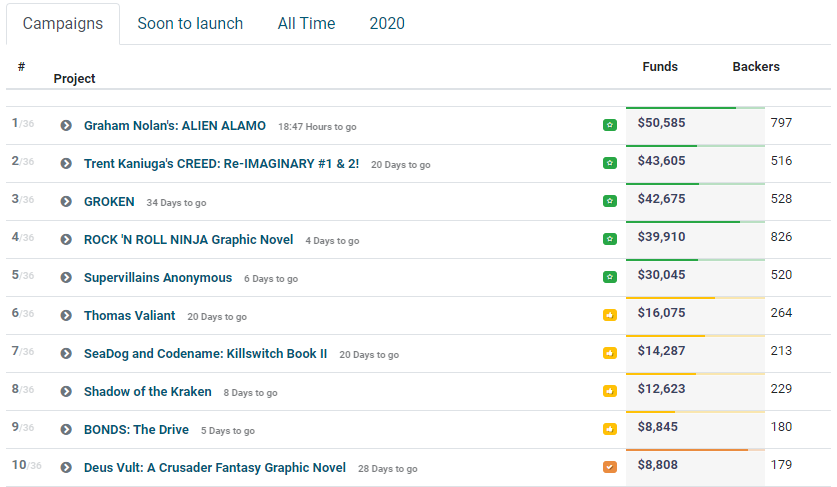Image resolution: width=837 pixels, height=487 pixels.
Task: Click the $16,075 funds value
Action: [x=661, y=313]
